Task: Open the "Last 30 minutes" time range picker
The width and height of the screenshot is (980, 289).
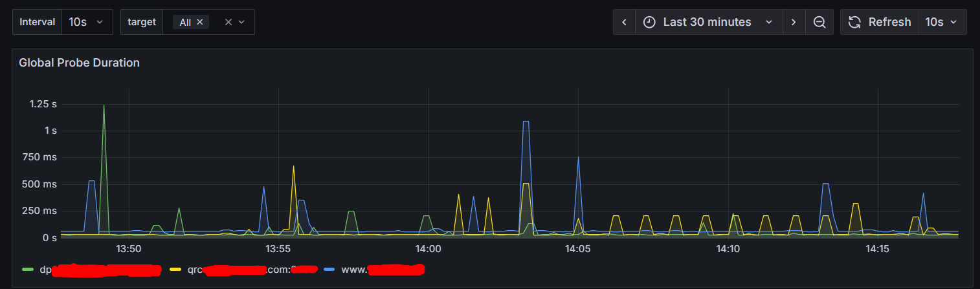Action: click(x=707, y=22)
